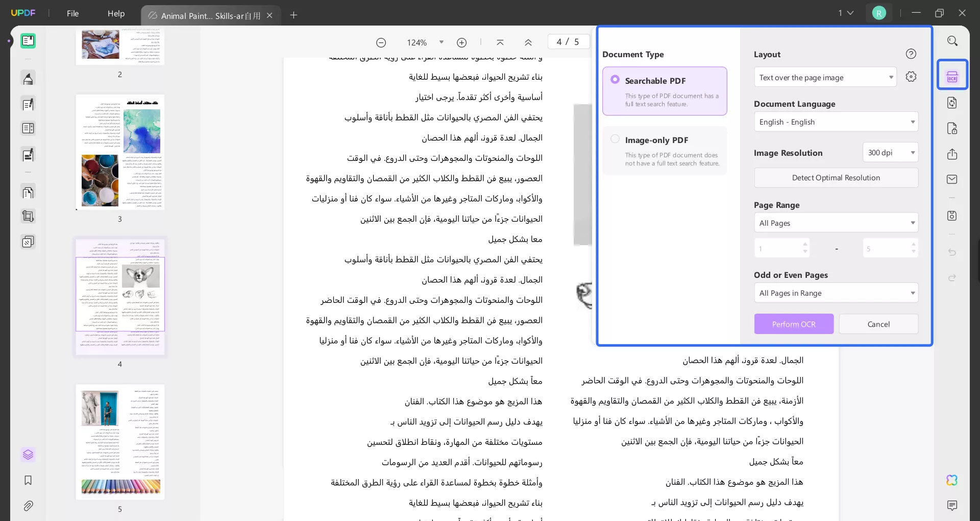Click Detect Optimal Resolution
Screen dimensions: 980x521
click(x=836, y=177)
